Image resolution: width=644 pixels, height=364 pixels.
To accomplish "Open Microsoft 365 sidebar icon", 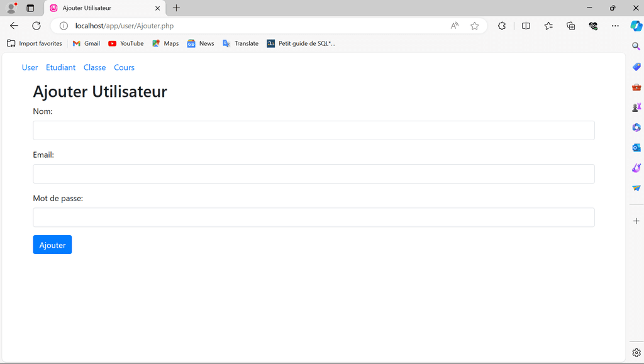I will pyautogui.click(x=636, y=127).
